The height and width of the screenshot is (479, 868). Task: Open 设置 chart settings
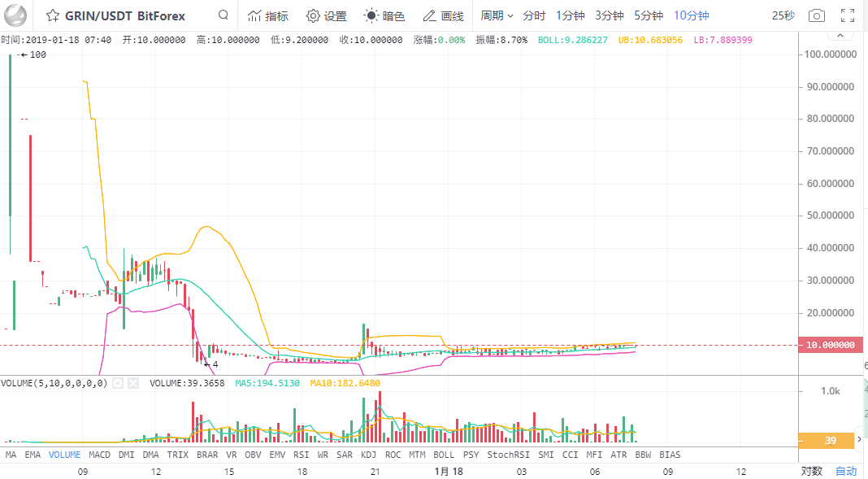(327, 16)
